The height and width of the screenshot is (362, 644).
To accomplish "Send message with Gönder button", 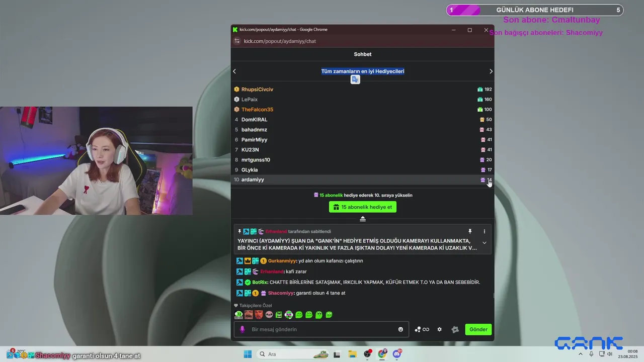I will [x=478, y=329].
